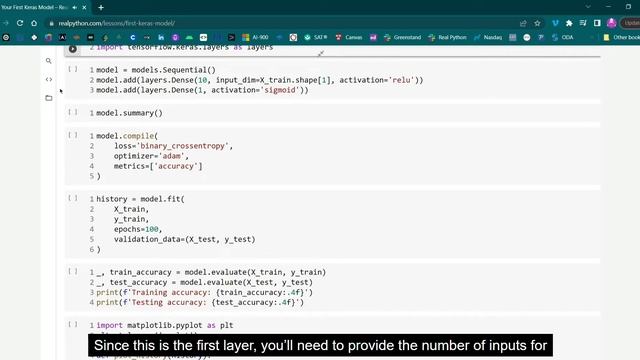
Task: Open the first circular bookmark icon
Action: pos(6,37)
